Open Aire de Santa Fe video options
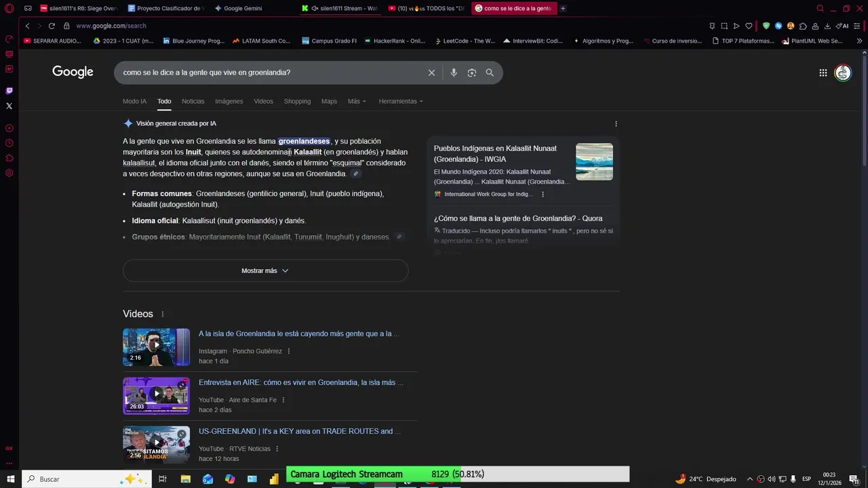The image size is (868, 488). pyautogui.click(x=283, y=400)
